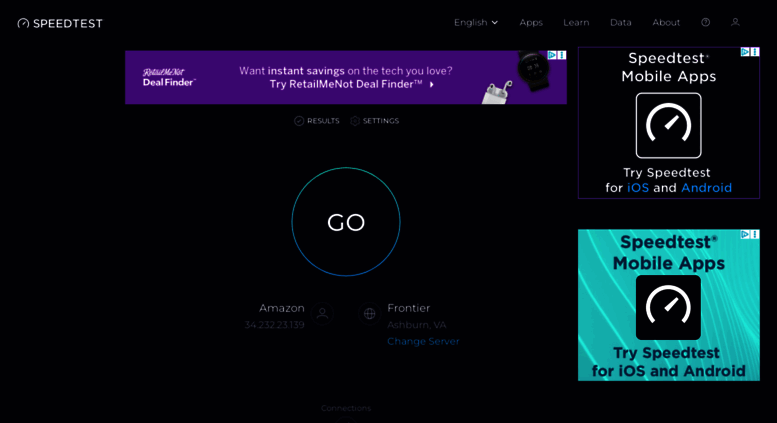
Task: Click the user account icon in header
Action: click(735, 22)
